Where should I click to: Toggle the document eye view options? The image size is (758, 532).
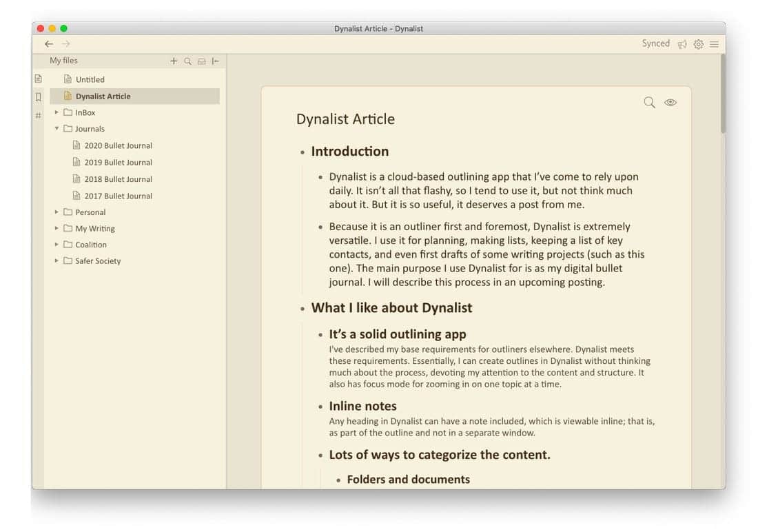(x=670, y=103)
